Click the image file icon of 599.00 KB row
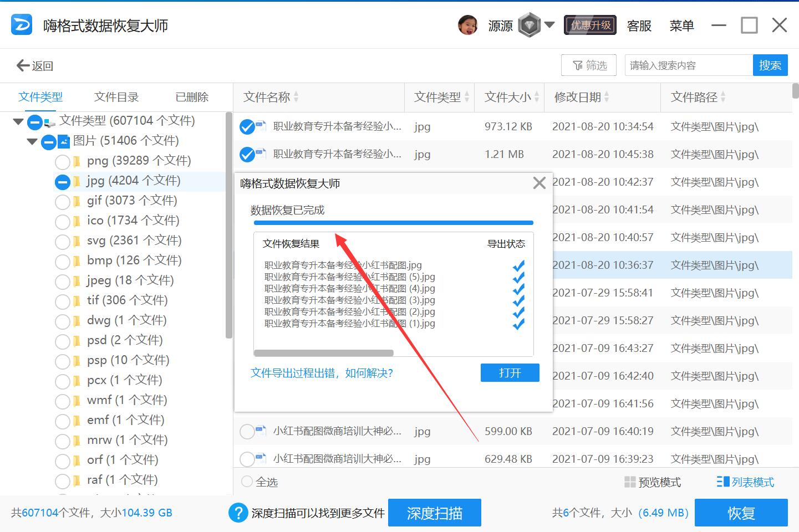 [x=261, y=431]
